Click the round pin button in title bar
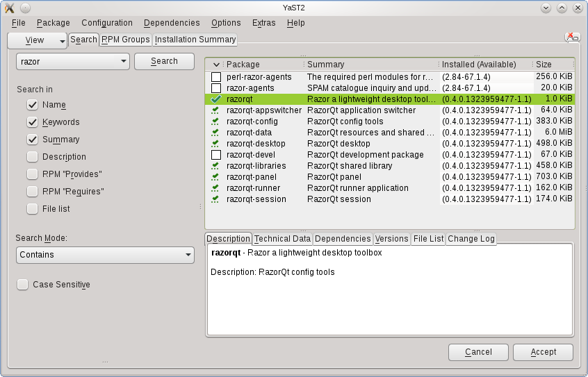 coord(25,8)
